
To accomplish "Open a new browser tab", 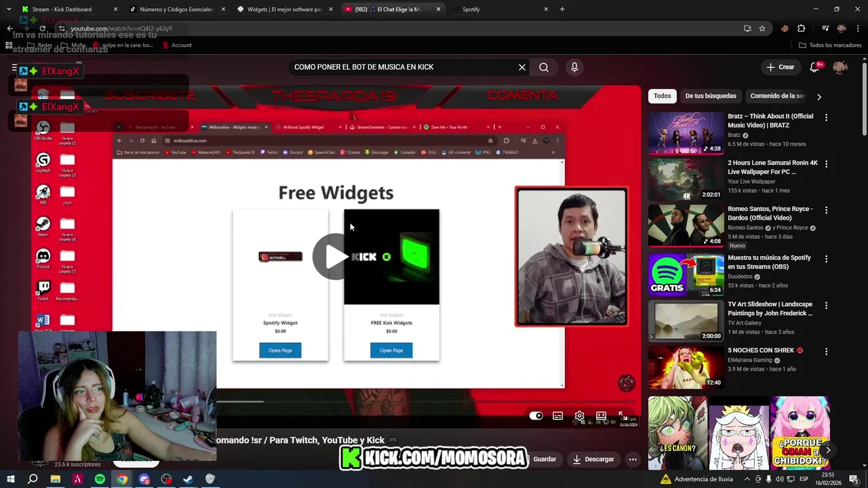I will [562, 9].
